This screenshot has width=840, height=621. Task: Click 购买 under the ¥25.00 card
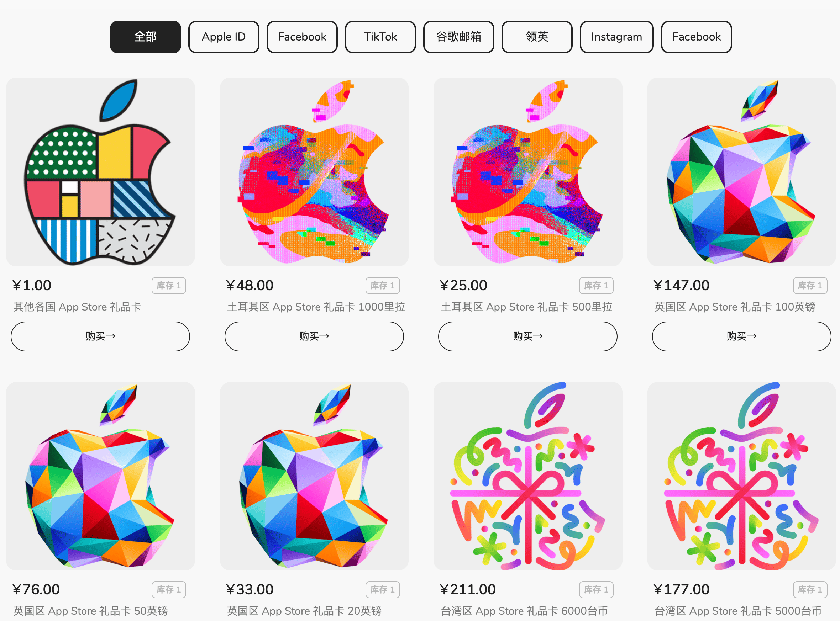(528, 336)
